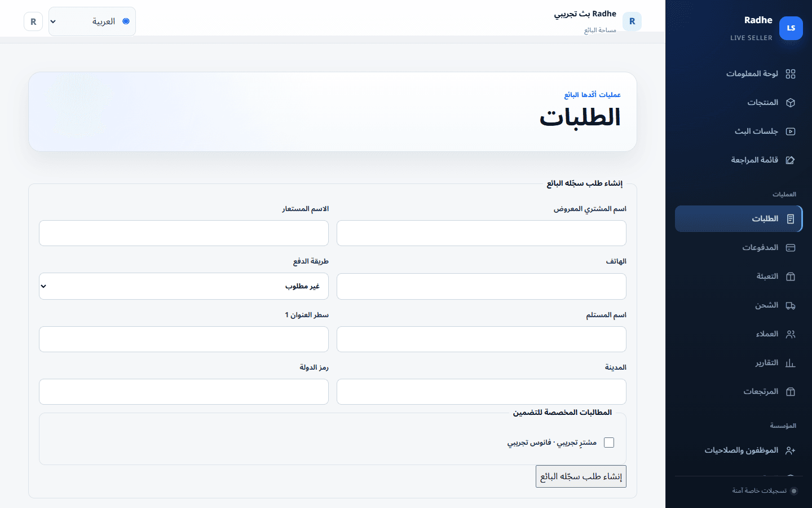Click the تسجيلات خاصة آمنة status text
Viewport: 812px width, 508px height.
coord(759,491)
